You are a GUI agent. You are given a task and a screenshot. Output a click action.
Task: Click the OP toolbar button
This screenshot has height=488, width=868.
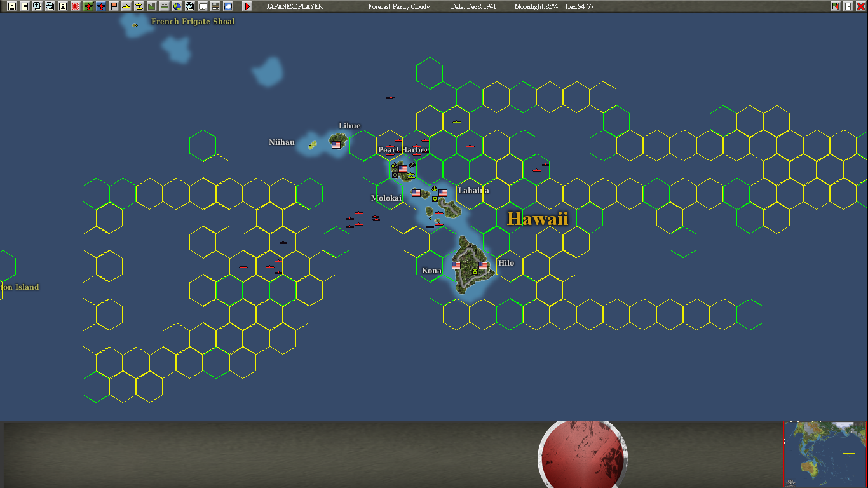(x=202, y=6)
